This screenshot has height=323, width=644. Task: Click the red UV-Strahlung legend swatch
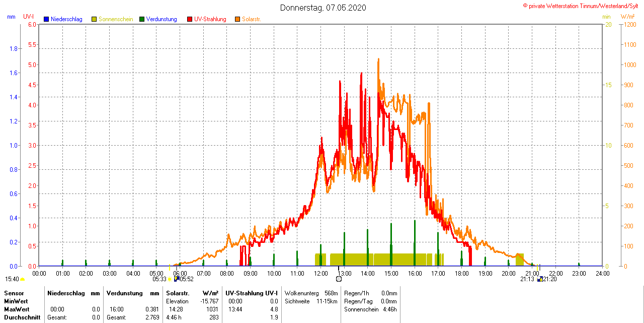tap(190, 19)
